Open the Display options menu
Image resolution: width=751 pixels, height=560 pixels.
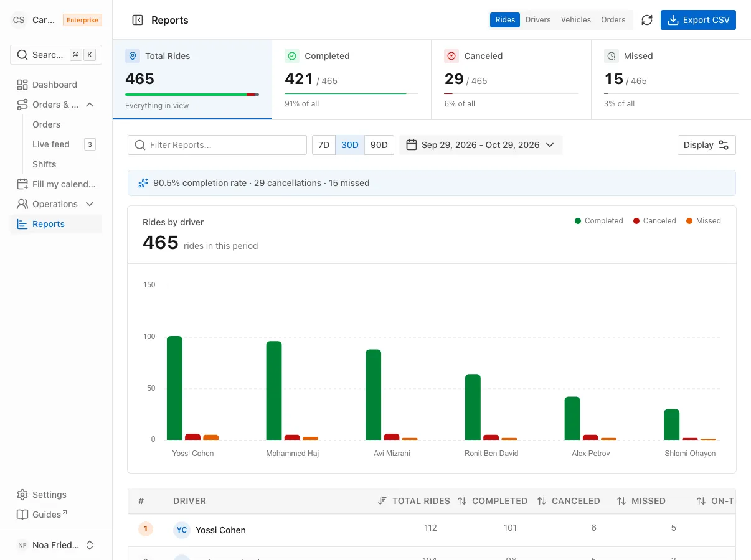pos(707,145)
